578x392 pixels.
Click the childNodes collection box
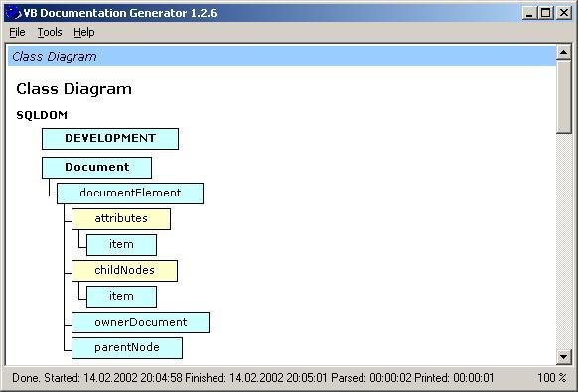click(124, 271)
